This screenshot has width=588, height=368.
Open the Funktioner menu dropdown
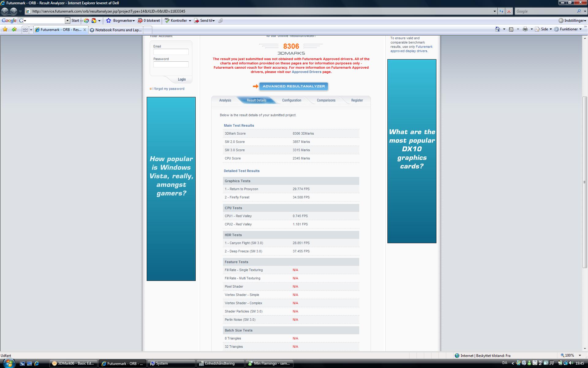click(x=580, y=29)
